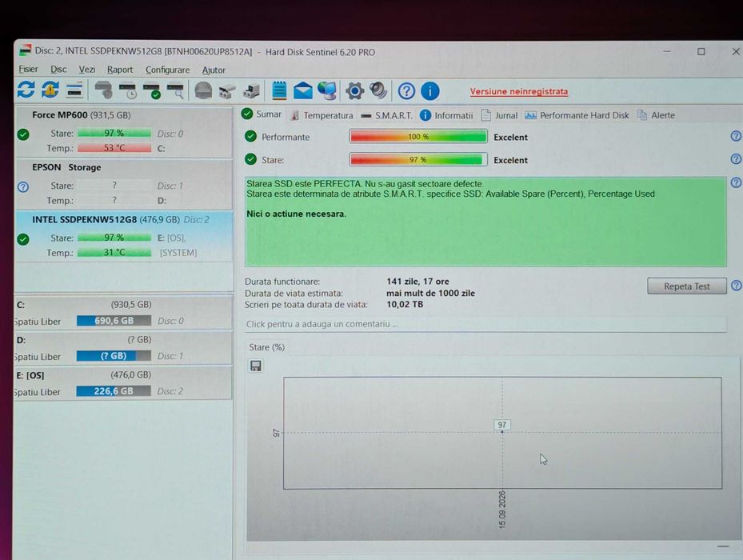This screenshot has width=743, height=560.
Task: Click the speaker sound icon
Action: pyautogui.click(x=378, y=90)
